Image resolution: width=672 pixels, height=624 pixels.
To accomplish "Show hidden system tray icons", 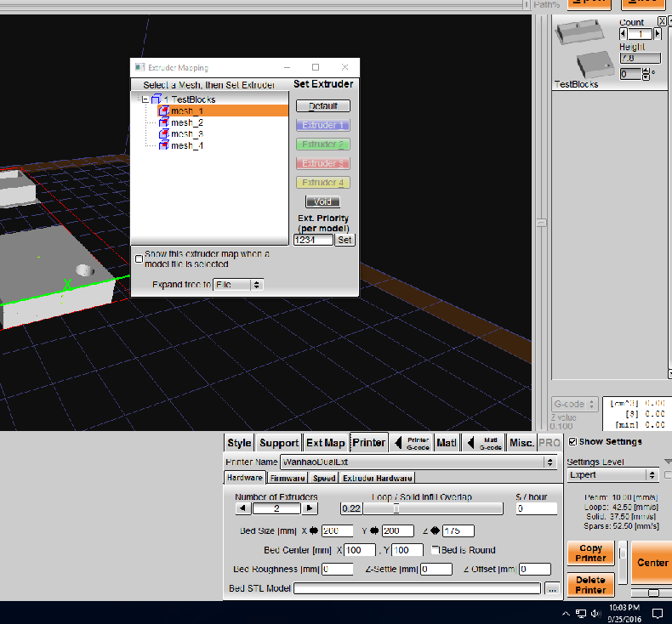I will click(567, 613).
